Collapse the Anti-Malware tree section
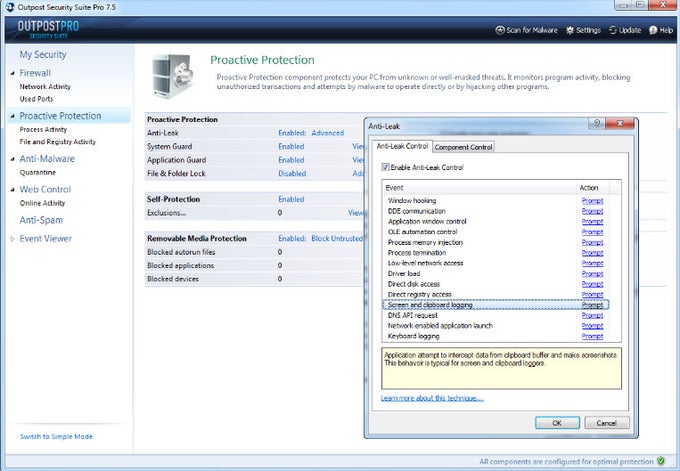 (x=13, y=159)
